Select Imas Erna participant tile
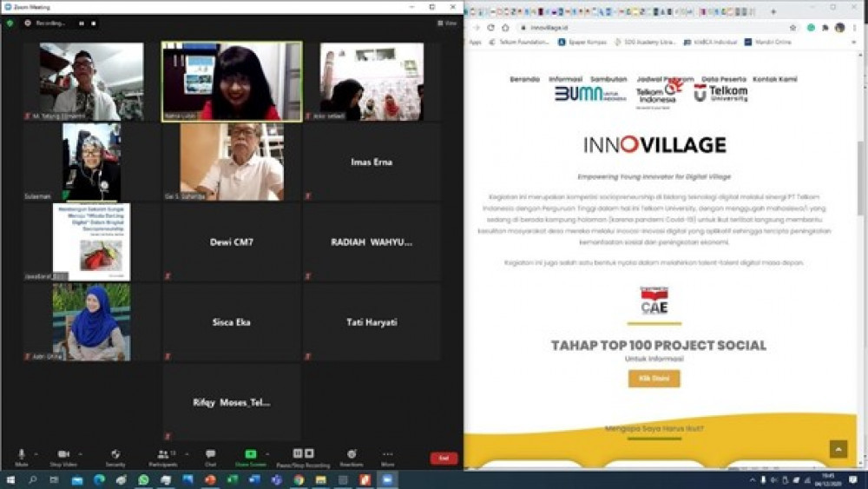The height and width of the screenshot is (489, 868). 372,162
